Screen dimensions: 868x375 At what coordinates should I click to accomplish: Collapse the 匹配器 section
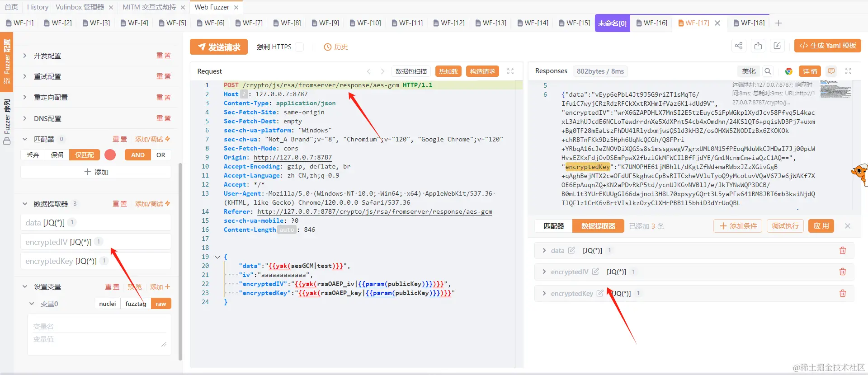25,139
